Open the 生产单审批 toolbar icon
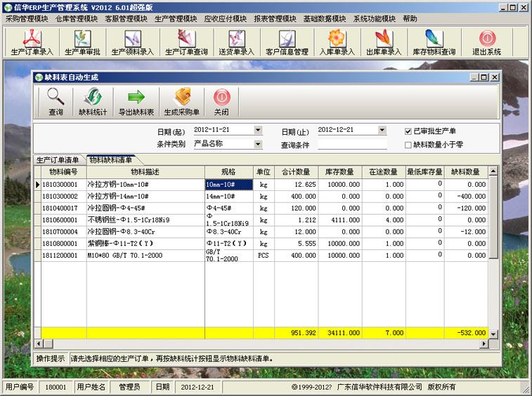Viewport: 532px width, 396px height. [82, 42]
